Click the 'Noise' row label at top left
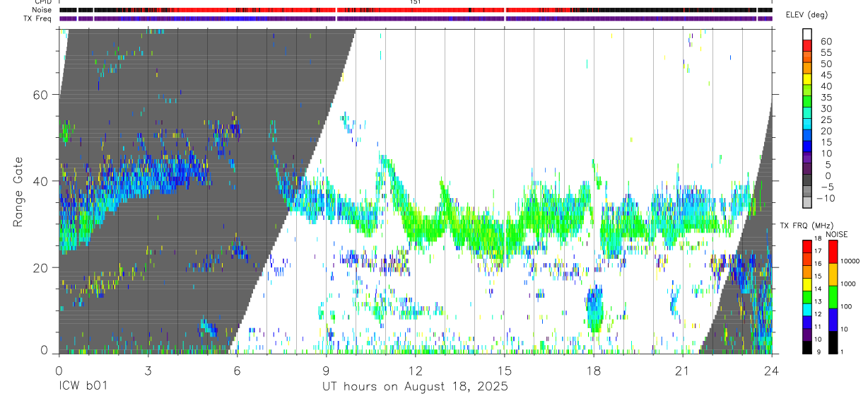868x401 pixels. coord(42,10)
